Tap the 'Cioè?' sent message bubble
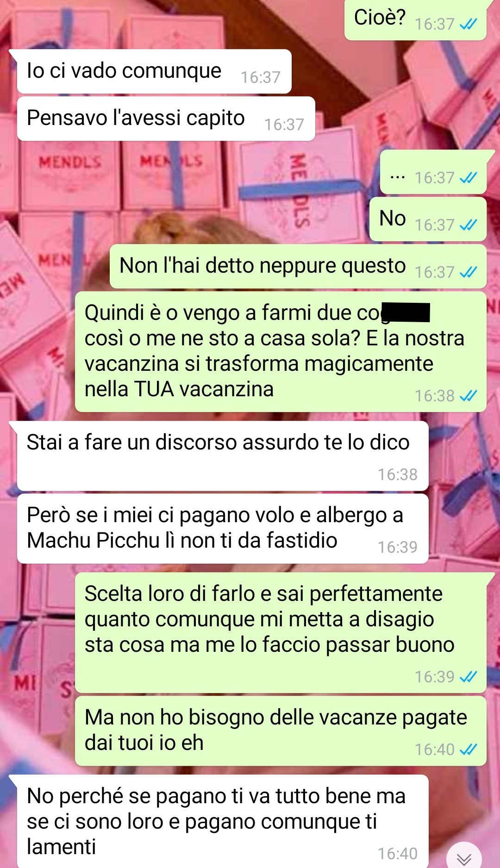Image resolution: width=500 pixels, height=868 pixels. tap(415, 19)
